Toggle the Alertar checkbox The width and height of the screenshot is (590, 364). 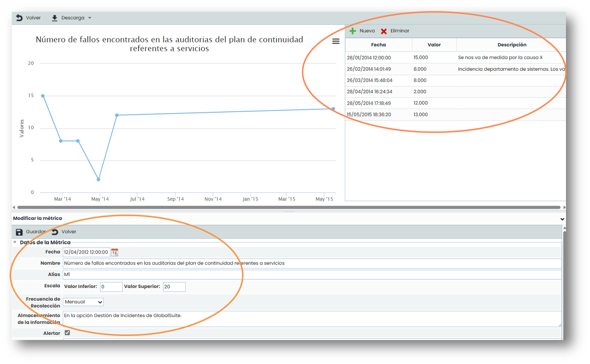[x=67, y=333]
